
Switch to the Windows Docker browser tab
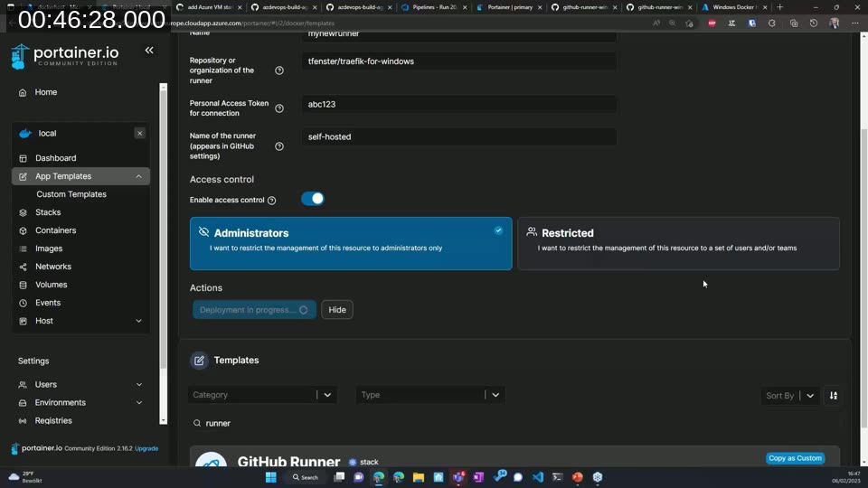point(734,7)
